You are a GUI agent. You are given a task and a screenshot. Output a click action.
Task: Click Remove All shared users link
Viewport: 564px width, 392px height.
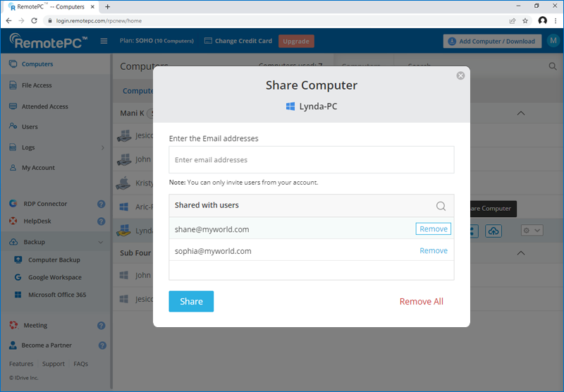click(x=421, y=301)
